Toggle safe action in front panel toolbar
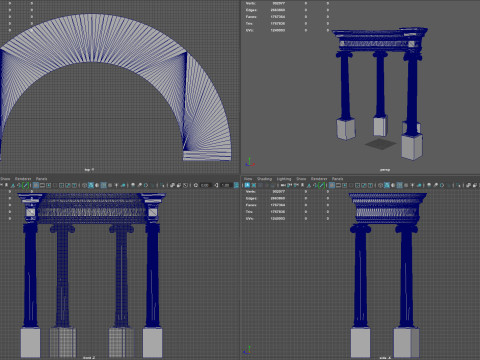 click(68, 185)
